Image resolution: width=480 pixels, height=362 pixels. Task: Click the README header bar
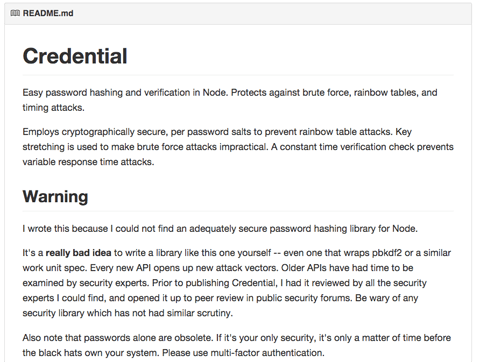point(238,13)
